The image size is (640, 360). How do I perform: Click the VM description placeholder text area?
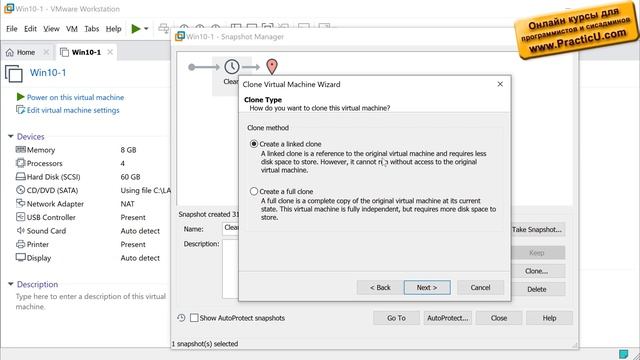[91, 301]
